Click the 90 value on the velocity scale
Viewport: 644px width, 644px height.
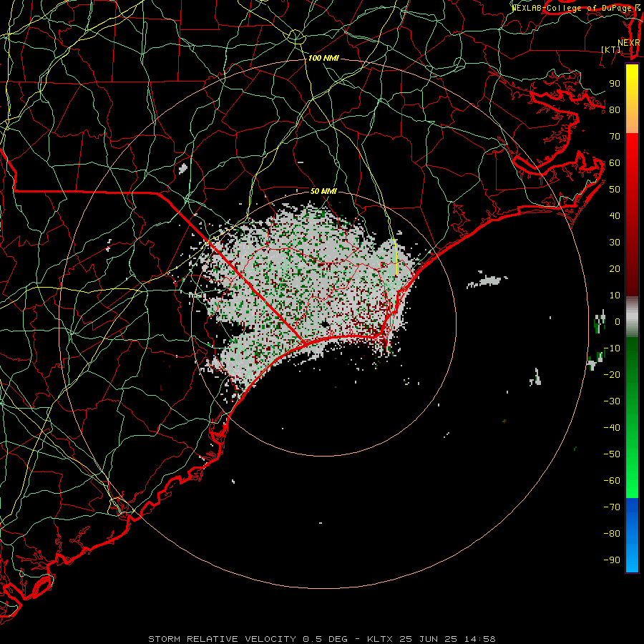tap(615, 84)
